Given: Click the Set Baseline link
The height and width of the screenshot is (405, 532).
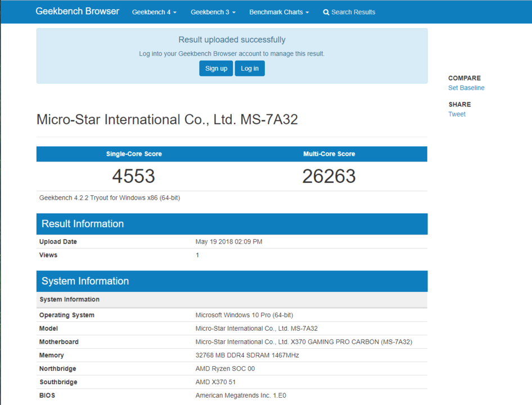Looking at the screenshot, I should (466, 88).
